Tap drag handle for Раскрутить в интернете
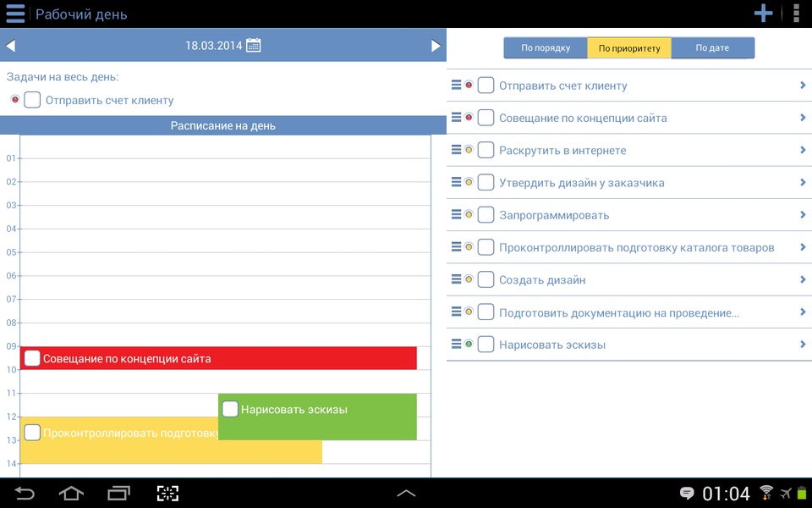Image resolution: width=812 pixels, height=508 pixels. click(x=456, y=150)
